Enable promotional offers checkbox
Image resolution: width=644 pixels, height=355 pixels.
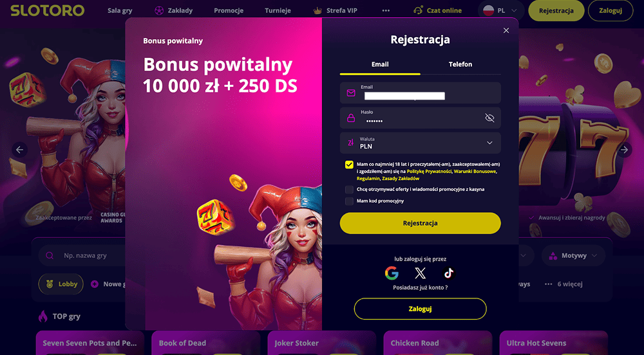coord(349,189)
